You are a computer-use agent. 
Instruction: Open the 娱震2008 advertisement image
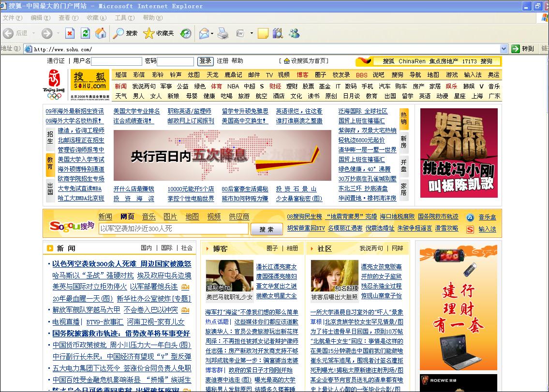click(x=459, y=153)
